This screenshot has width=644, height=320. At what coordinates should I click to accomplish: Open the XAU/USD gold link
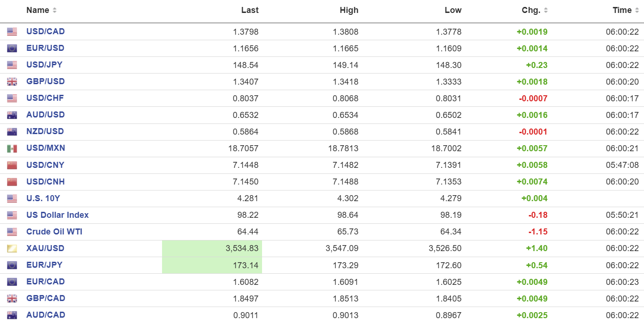[45, 248]
